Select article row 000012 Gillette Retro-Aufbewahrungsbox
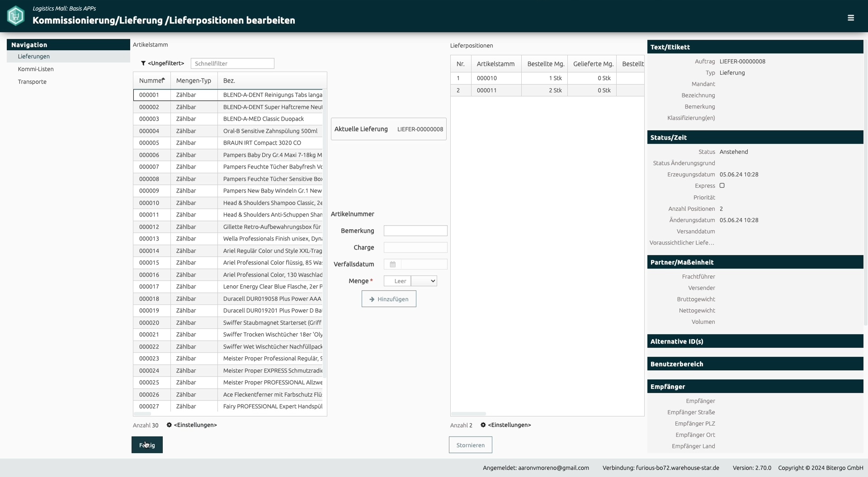 228,227
